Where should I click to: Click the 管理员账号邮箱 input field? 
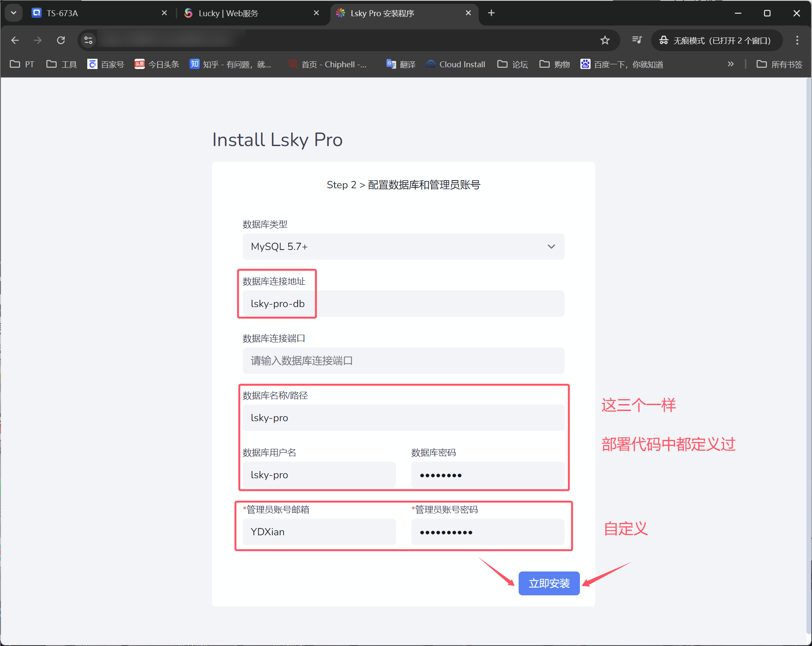click(319, 532)
